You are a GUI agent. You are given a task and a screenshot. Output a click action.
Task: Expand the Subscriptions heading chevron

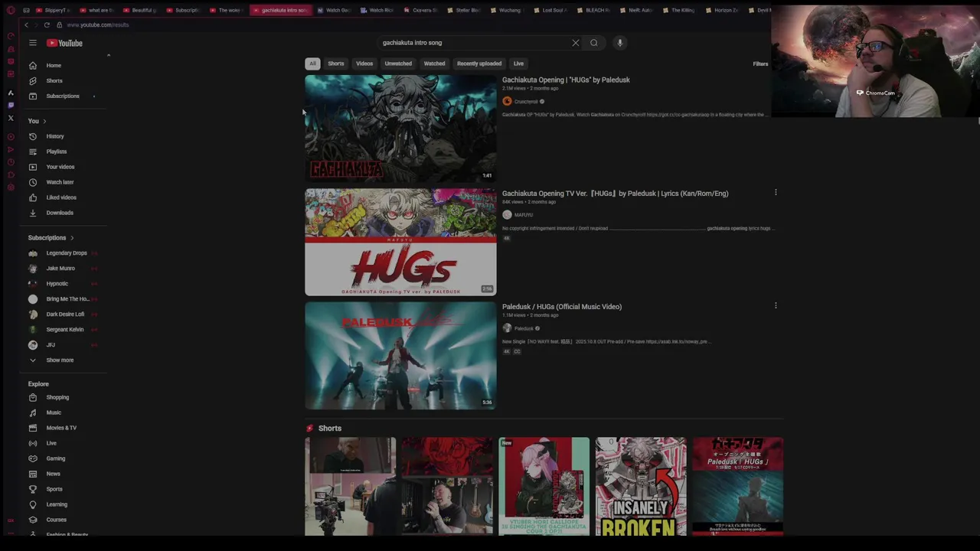[x=72, y=238]
